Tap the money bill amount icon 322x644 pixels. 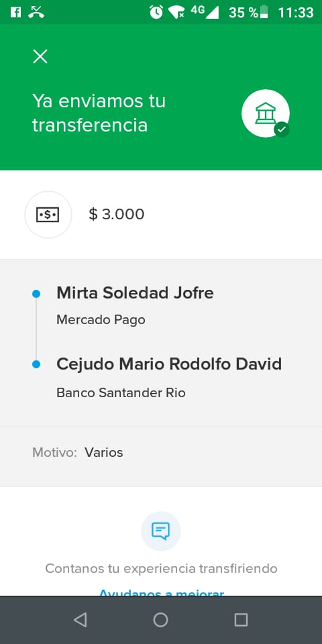click(48, 215)
